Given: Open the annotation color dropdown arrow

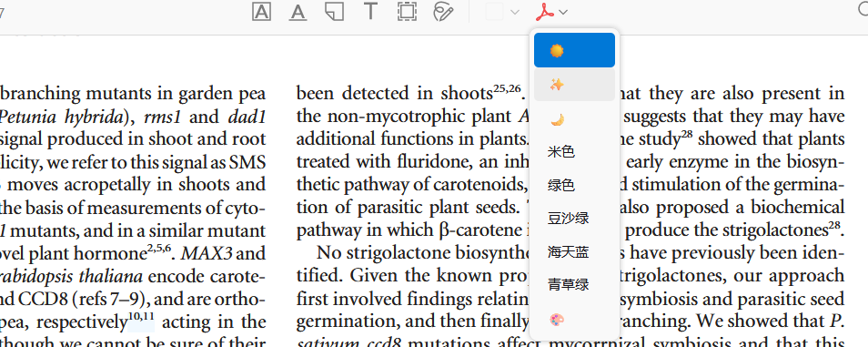Looking at the screenshot, I should (x=515, y=12).
